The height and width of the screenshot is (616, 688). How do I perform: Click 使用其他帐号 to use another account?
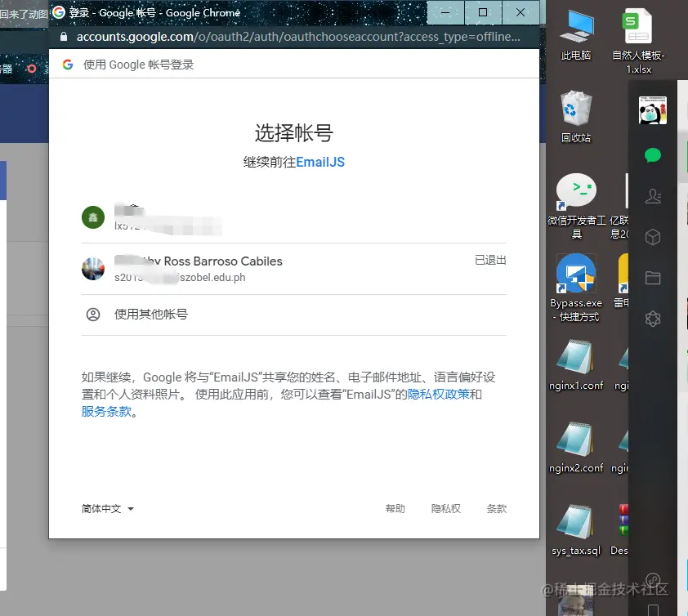click(x=294, y=315)
